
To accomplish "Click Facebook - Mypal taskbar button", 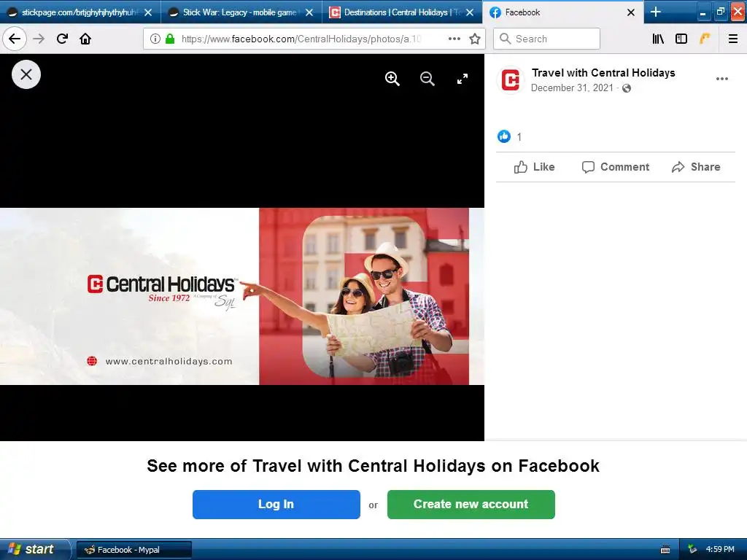I will 134,550.
